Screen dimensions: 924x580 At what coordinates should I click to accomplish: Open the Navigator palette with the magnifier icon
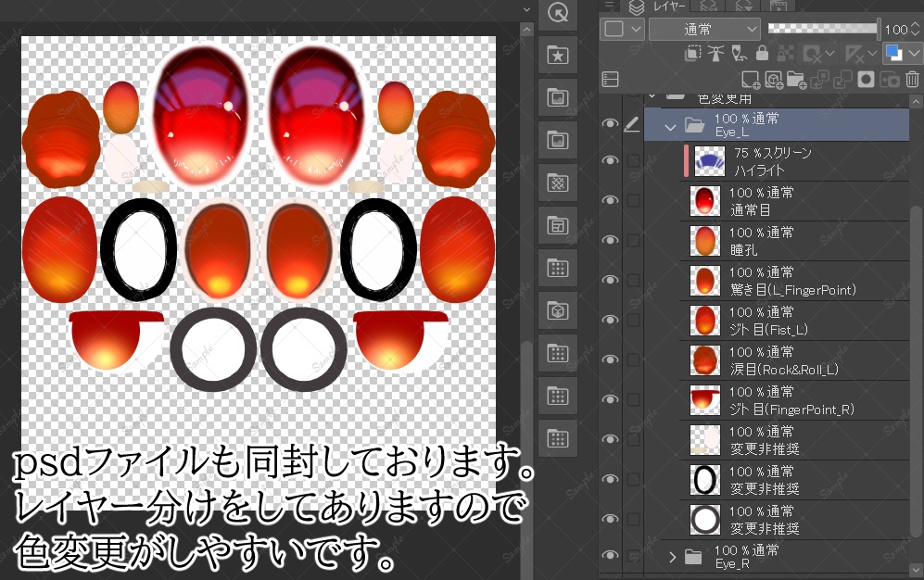click(x=557, y=15)
